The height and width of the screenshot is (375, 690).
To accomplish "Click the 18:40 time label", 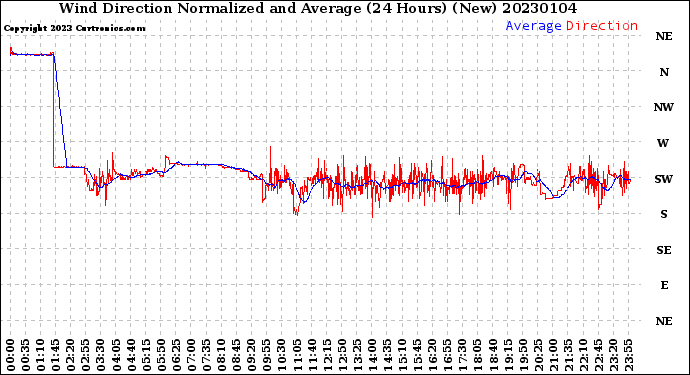I will coord(492,355).
